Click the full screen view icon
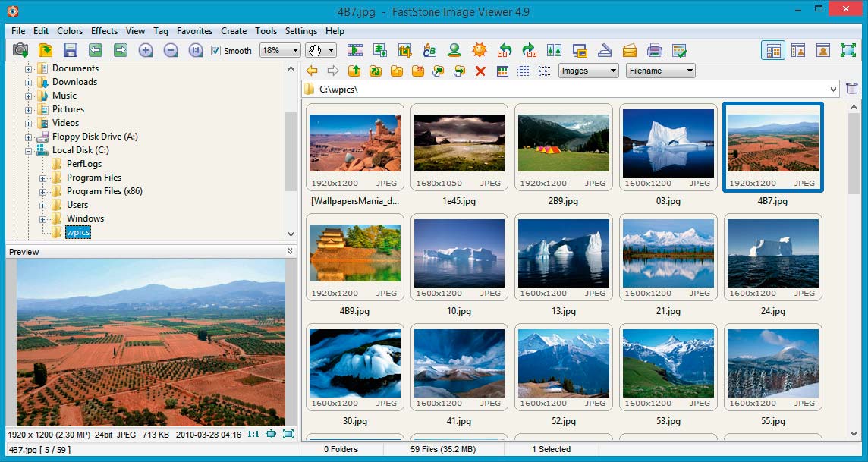Viewport: 868px width, 462px height. tap(848, 50)
